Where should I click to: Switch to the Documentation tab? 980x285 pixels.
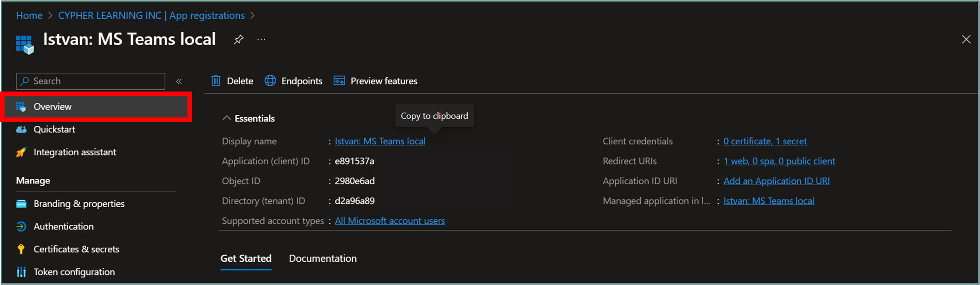tap(323, 259)
